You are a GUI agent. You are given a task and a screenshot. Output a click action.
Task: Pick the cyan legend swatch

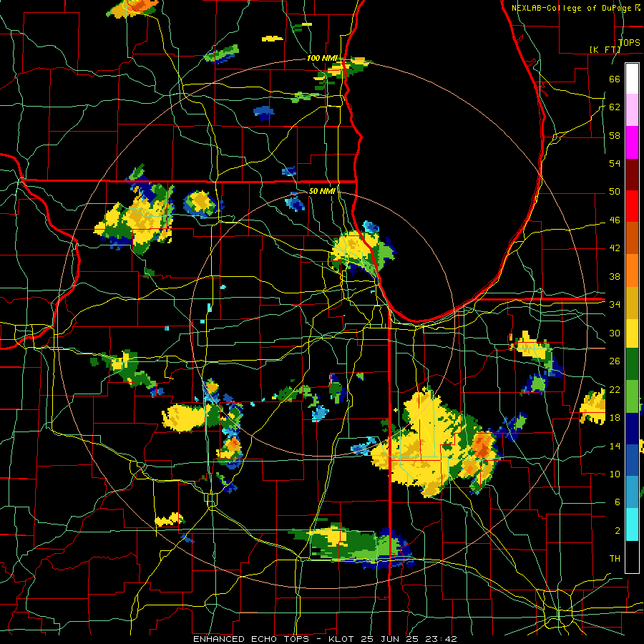pyautogui.click(x=632, y=525)
